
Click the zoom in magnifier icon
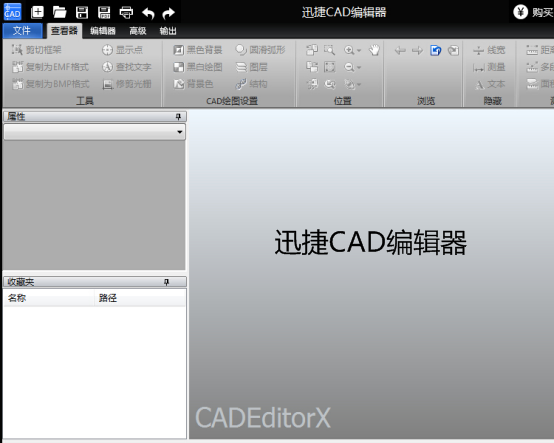tap(349, 50)
